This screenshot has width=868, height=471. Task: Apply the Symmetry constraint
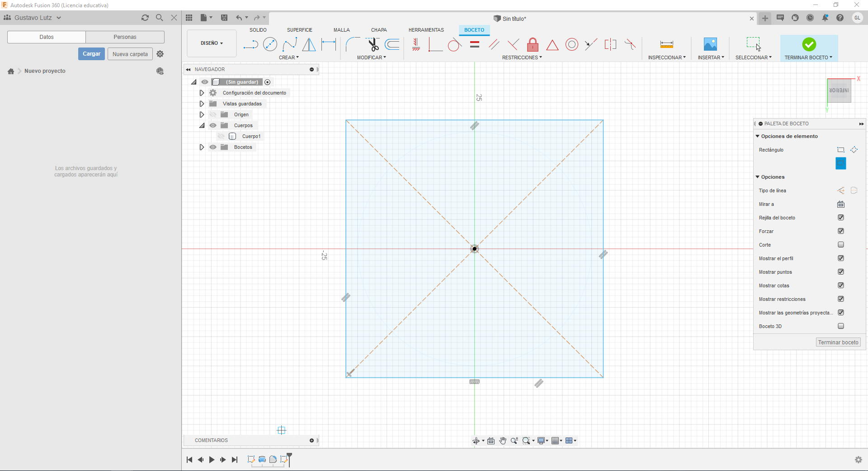[x=610, y=44]
